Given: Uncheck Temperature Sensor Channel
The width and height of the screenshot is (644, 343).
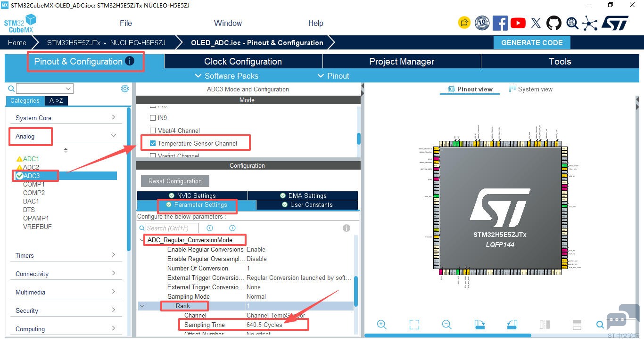Looking at the screenshot, I should click(153, 143).
